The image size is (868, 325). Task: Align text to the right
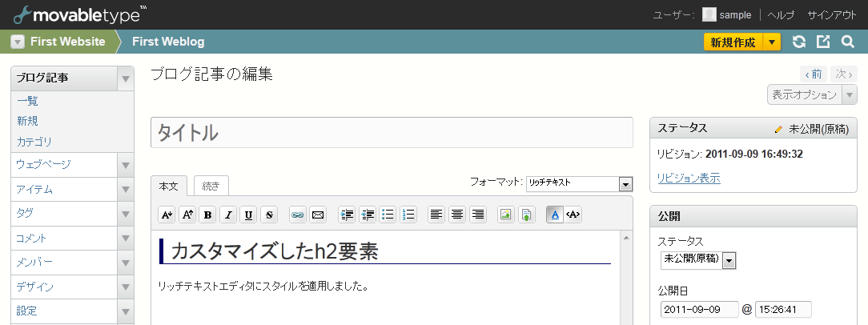point(478,215)
